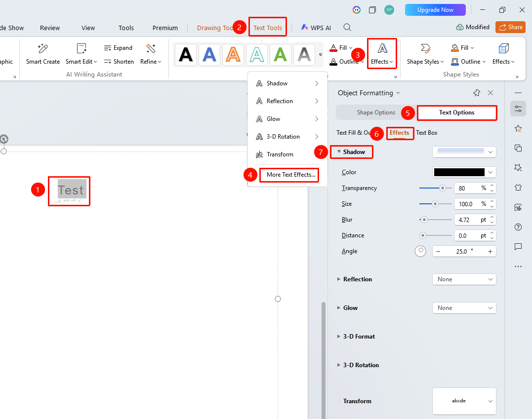Open Text Box sub-tab
Screen dimensions: 532x419
click(427, 133)
